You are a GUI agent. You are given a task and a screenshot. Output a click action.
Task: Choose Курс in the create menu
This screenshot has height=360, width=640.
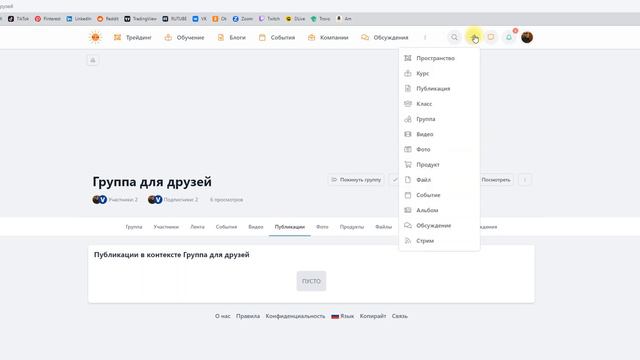click(439, 73)
